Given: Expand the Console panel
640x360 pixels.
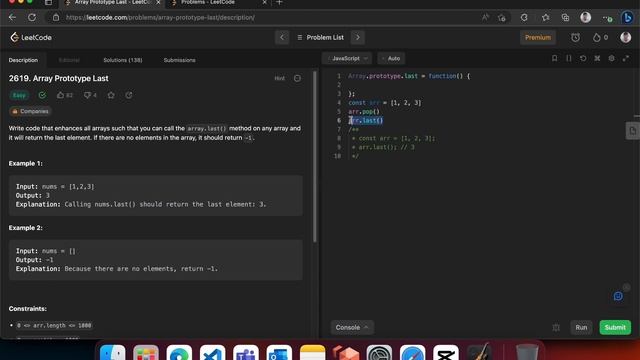Looking at the screenshot, I should pyautogui.click(x=352, y=327).
